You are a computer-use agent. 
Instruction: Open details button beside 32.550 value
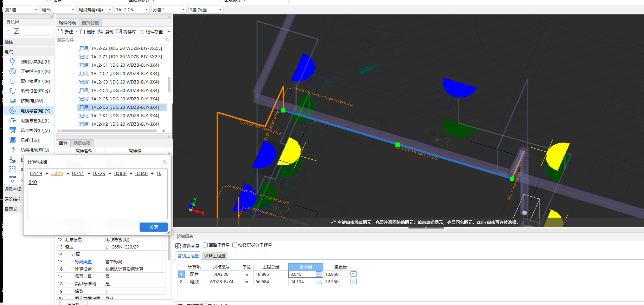354,281
